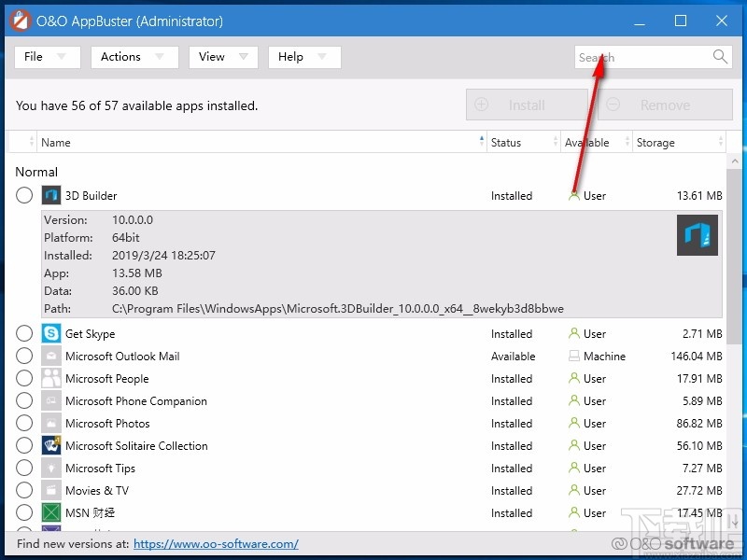This screenshot has height=560, width=747.
Task: Open the File menu
Action: [46, 57]
